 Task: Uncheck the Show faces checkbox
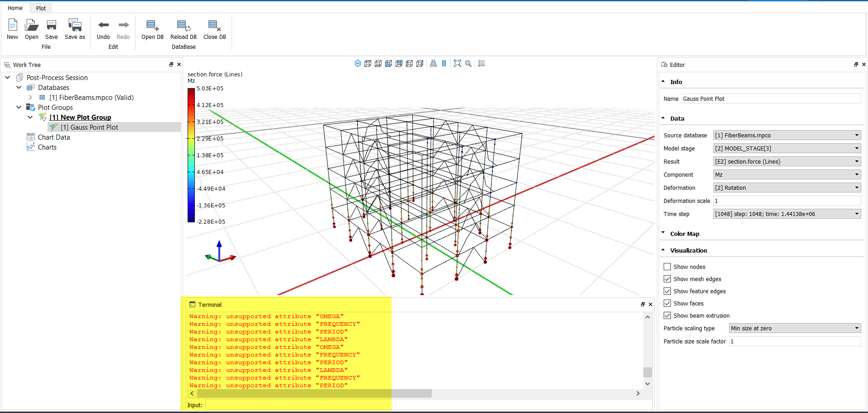point(667,303)
